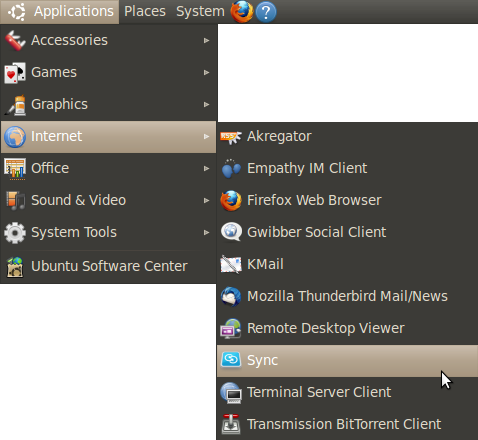The width and height of the screenshot is (478, 440).
Task: Click the Empathy IM Client icon
Action: coord(231,168)
